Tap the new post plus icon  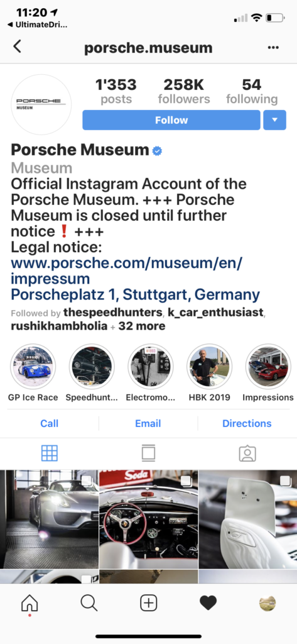tap(148, 603)
